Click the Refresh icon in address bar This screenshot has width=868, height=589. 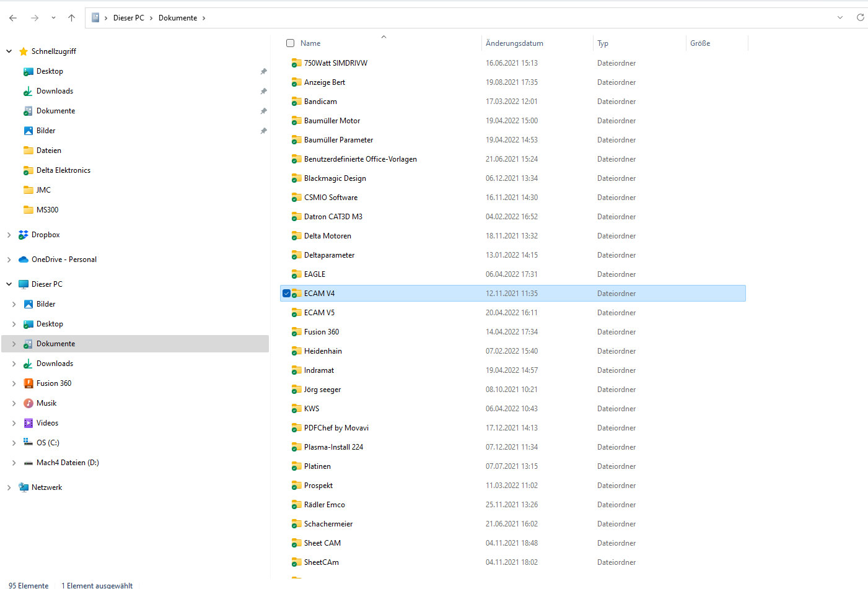860,17
